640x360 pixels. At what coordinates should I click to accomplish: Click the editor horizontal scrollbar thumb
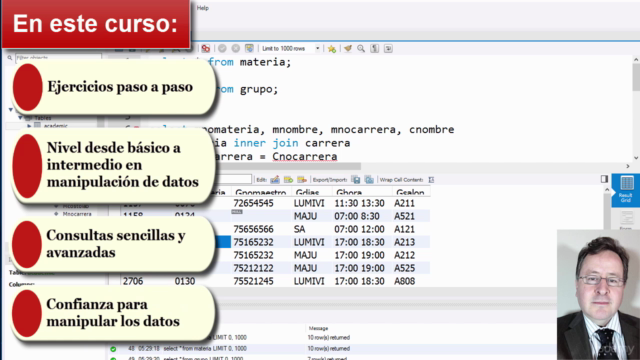(x=288, y=166)
